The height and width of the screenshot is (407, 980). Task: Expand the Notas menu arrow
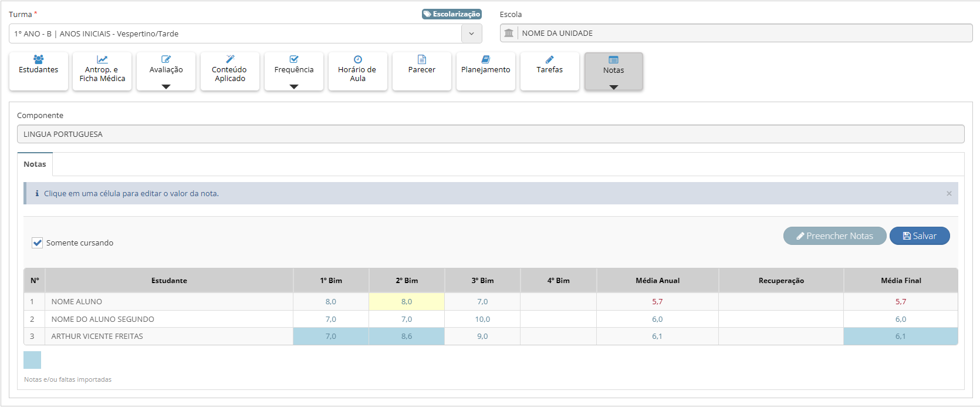pyautogui.click(x=614, y=87)
